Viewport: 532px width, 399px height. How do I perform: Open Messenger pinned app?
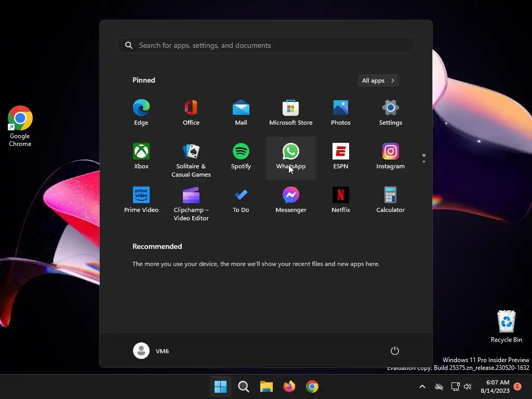[x=291, y=200]
